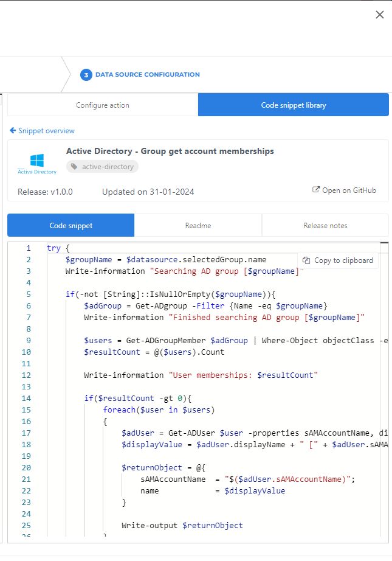This screenshot has width=392, height=561.
Task: Open the Code snippet tab
Action: click(x=70, y=225)
